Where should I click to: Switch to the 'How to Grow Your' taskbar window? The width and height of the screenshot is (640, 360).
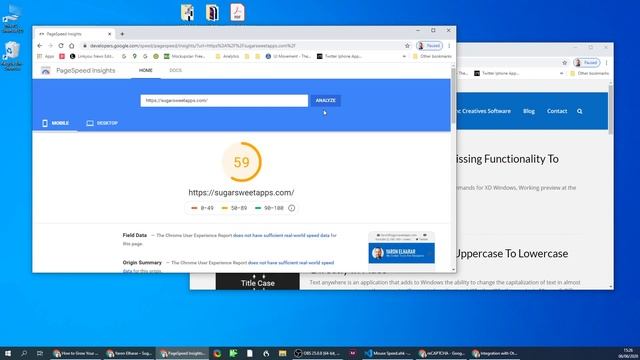(x=76, y=353)
